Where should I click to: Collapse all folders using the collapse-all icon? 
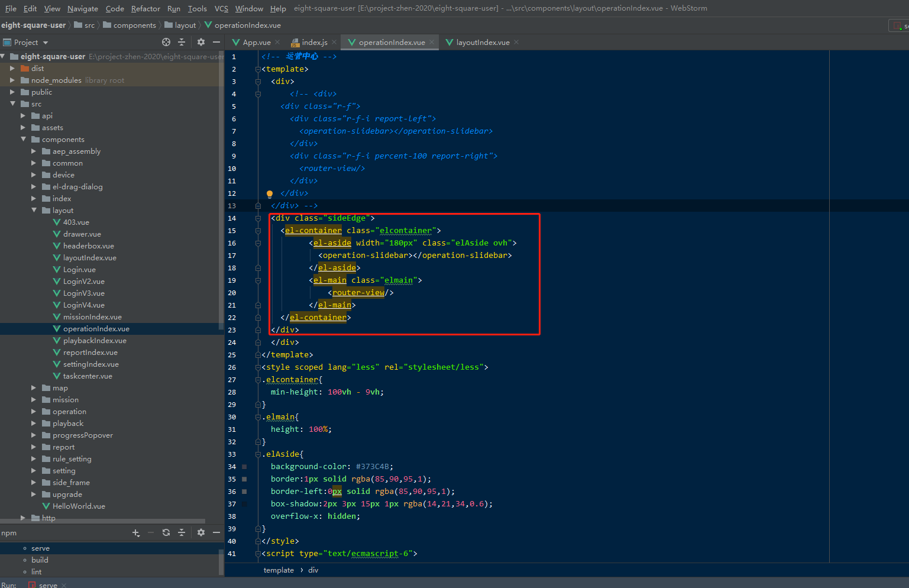click(182, 42)
